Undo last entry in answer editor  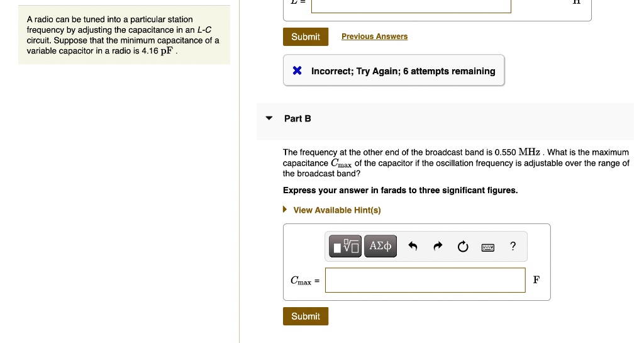(x=413, y=246)
